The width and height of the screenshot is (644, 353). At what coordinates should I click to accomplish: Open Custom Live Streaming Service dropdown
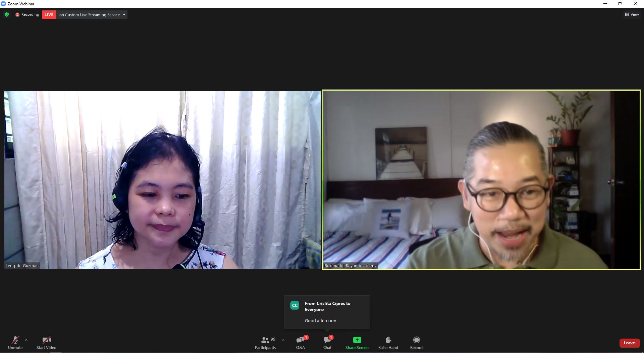pos(92,15)
